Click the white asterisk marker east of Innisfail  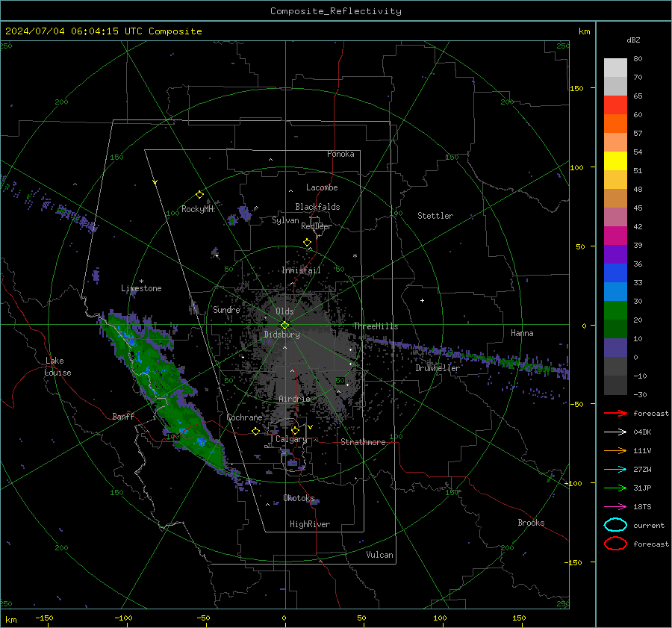[355, 256]
